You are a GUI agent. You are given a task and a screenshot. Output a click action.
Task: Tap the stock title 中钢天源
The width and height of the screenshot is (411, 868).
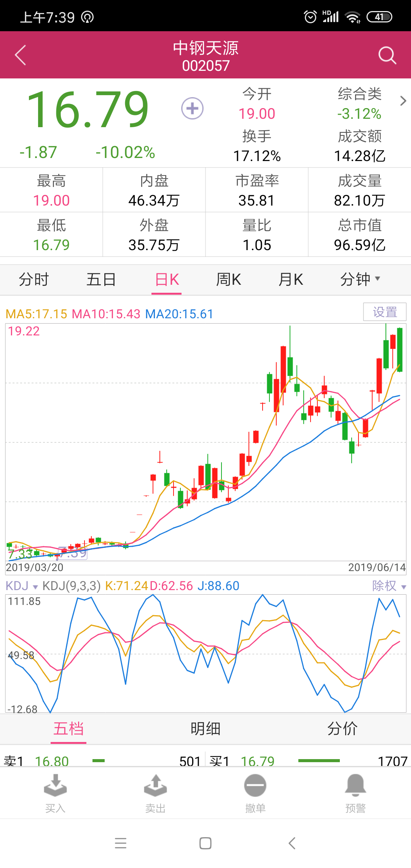click(x=205, y=48)
